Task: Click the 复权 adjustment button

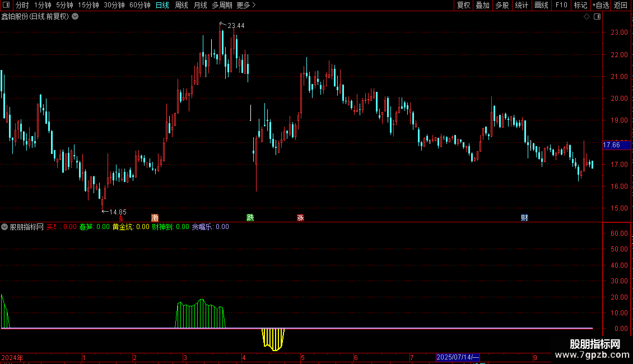Action: 463,5
